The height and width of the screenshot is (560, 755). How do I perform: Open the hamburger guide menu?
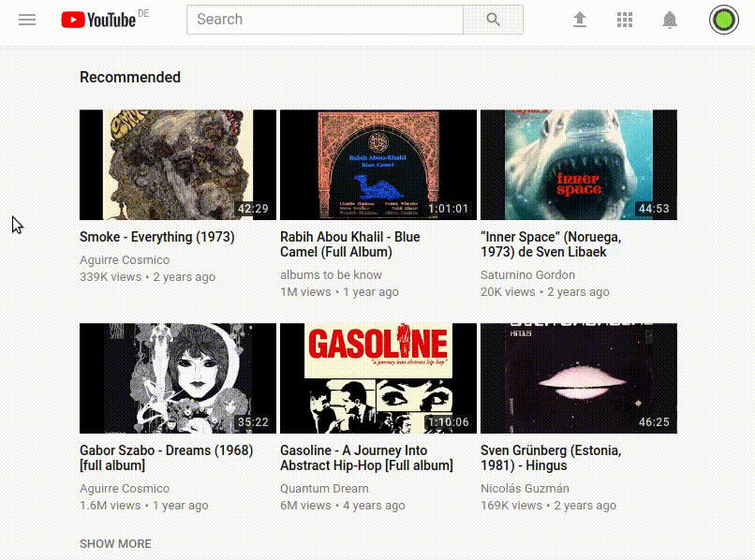(27, 20)
